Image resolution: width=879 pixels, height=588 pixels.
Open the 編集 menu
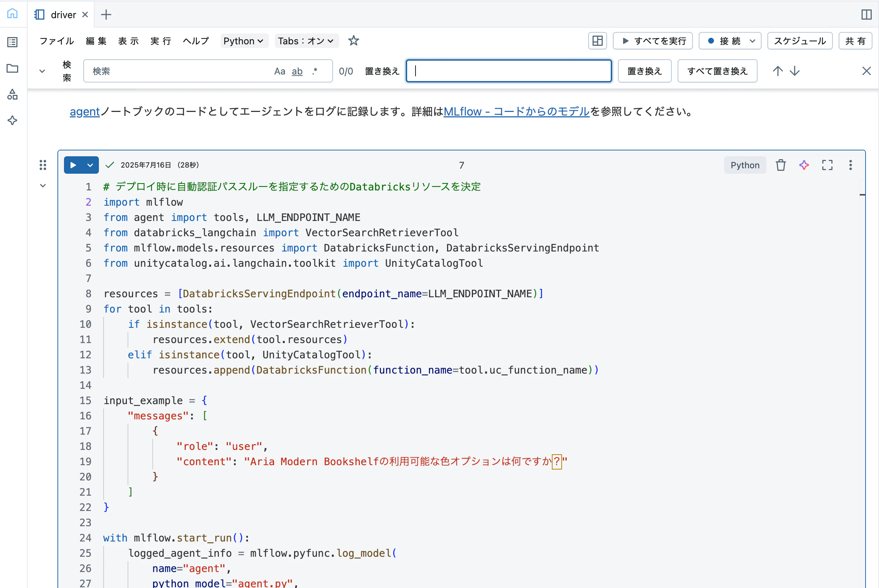[x=96, y=41]
